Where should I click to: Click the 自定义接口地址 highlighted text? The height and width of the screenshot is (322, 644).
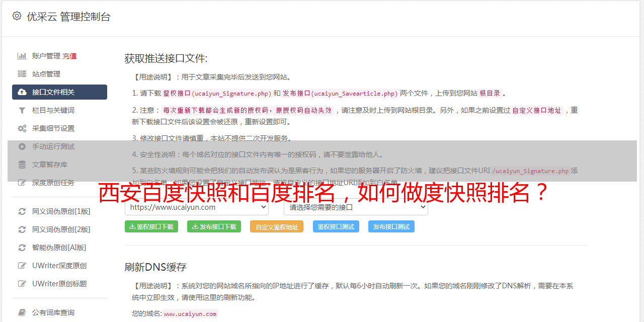537,110
